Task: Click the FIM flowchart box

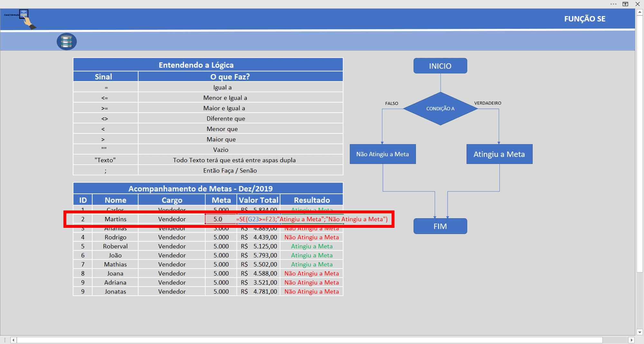Action: click(440, 226)
